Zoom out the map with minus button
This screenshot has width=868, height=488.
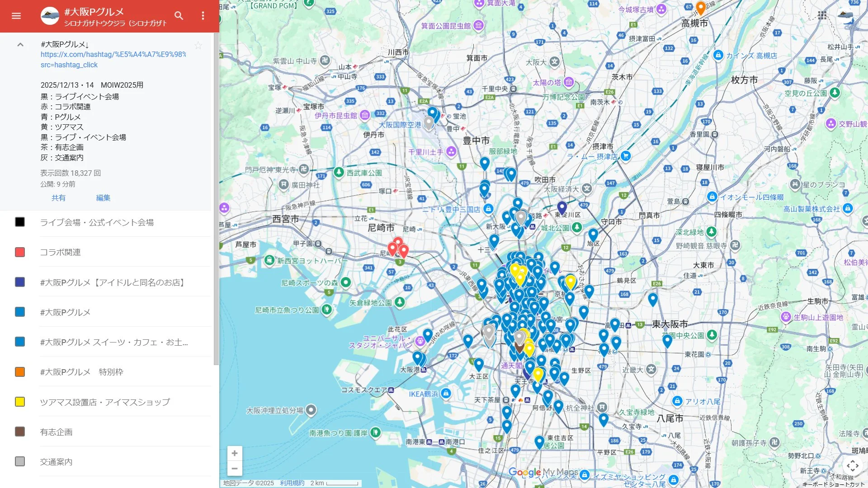point(235,469)
